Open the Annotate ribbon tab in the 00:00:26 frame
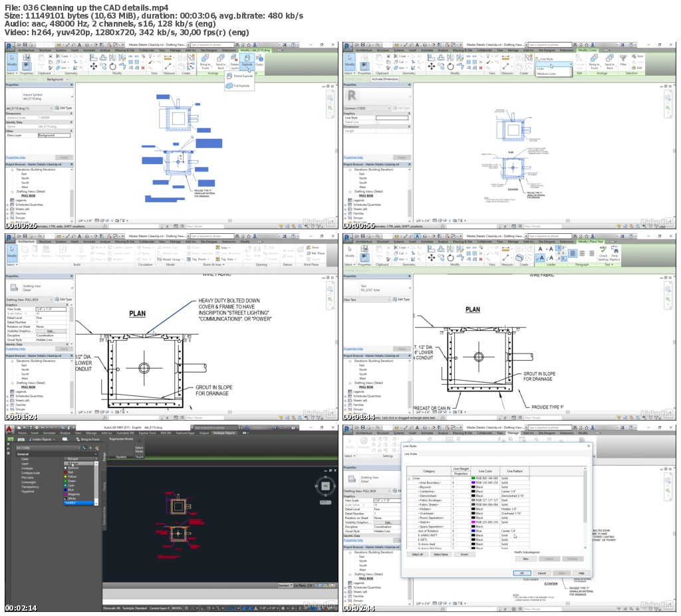This screenshot has width=681, height=616. coord(89,50)
